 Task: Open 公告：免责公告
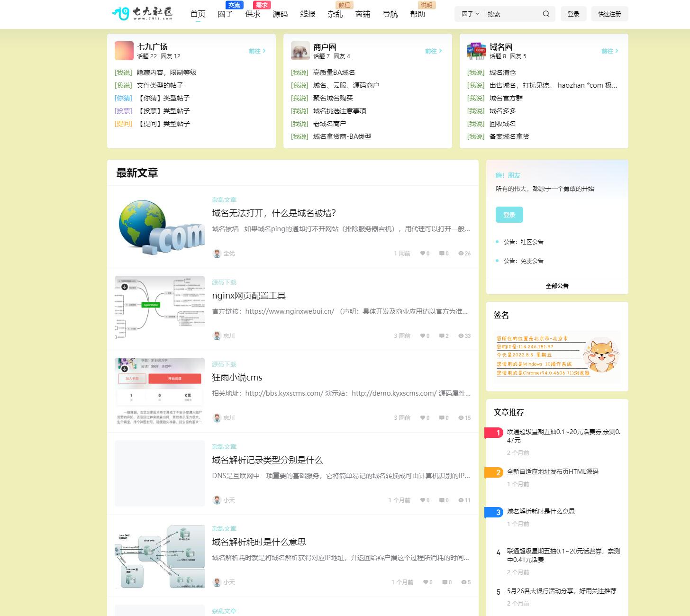click(523, 261)
